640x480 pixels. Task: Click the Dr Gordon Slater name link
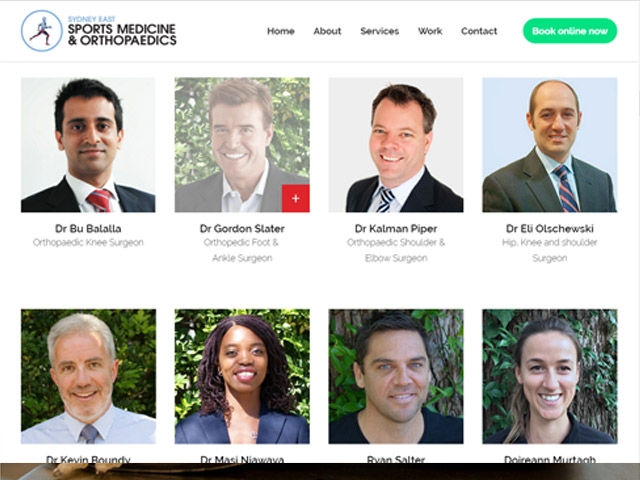coord(242,229)
